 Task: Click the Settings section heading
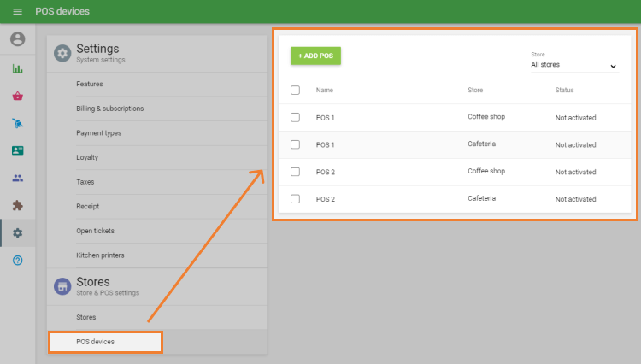point(97,49)
